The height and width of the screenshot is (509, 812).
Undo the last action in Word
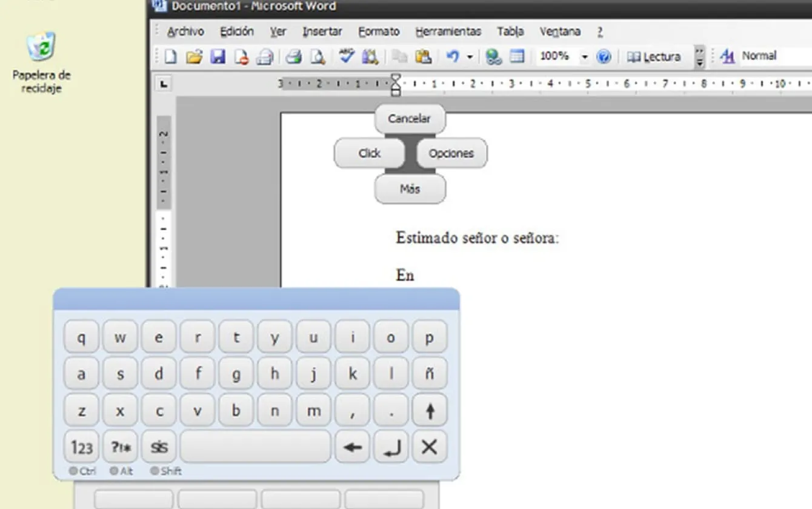pyautogui.click(x=453, y=57)
